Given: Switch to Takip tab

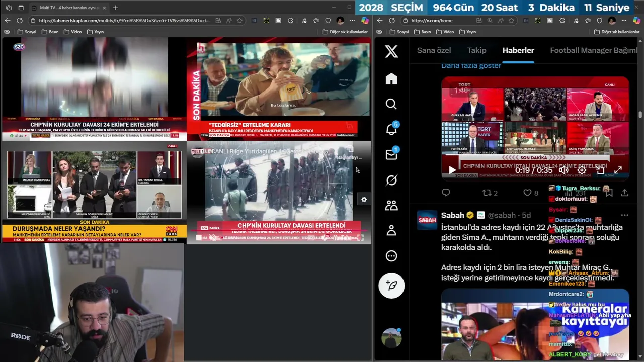Looking at the screenshot, I should point(476,50).
